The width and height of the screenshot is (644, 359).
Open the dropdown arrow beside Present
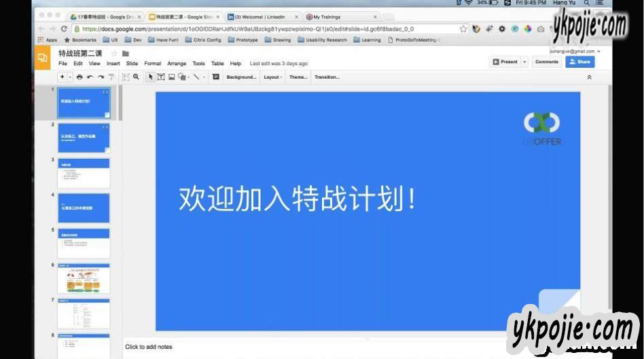524,62
